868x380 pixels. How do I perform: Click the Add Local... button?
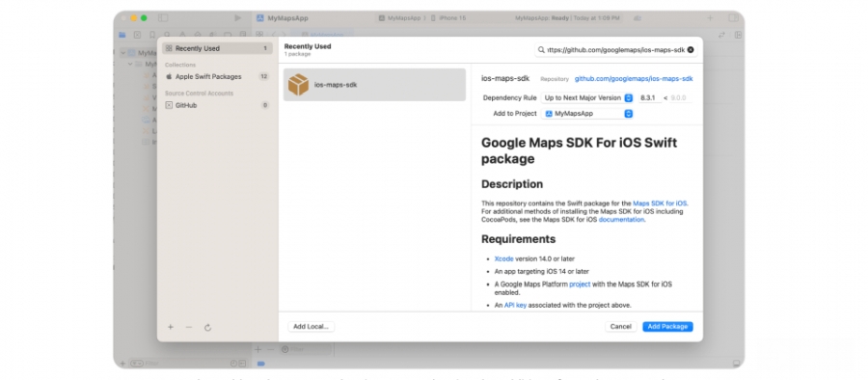[312, 327]
